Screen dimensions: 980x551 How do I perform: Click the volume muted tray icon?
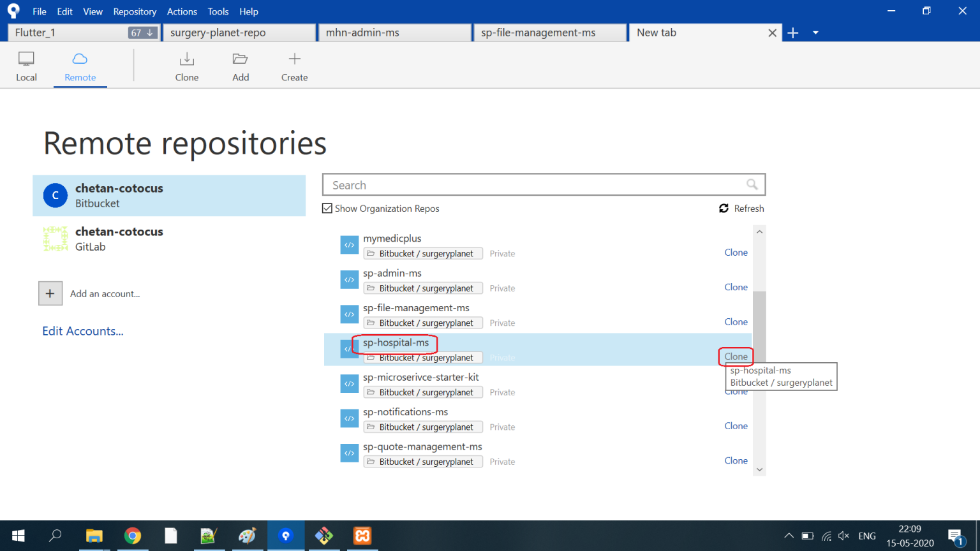tap(843, 536)
